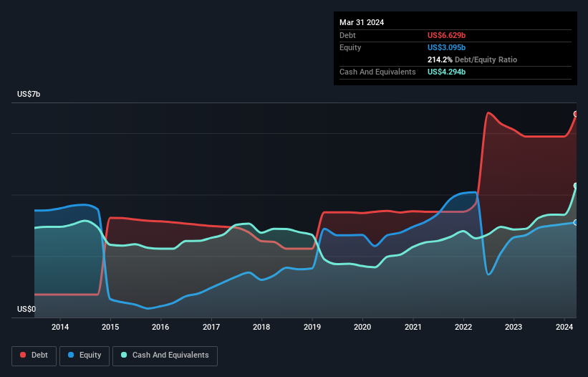Click the 2019 axis label
This screenshot has width=588, height=377.
pos(312,327)
